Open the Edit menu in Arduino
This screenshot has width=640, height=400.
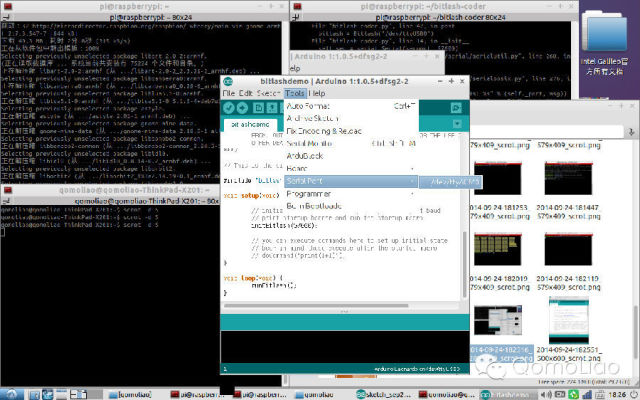246,93
